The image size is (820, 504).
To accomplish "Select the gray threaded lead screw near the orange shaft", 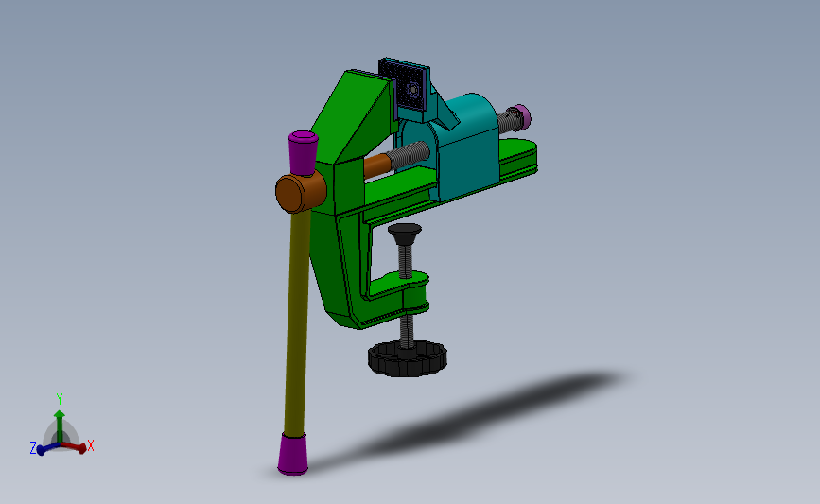I will point(410,155).
